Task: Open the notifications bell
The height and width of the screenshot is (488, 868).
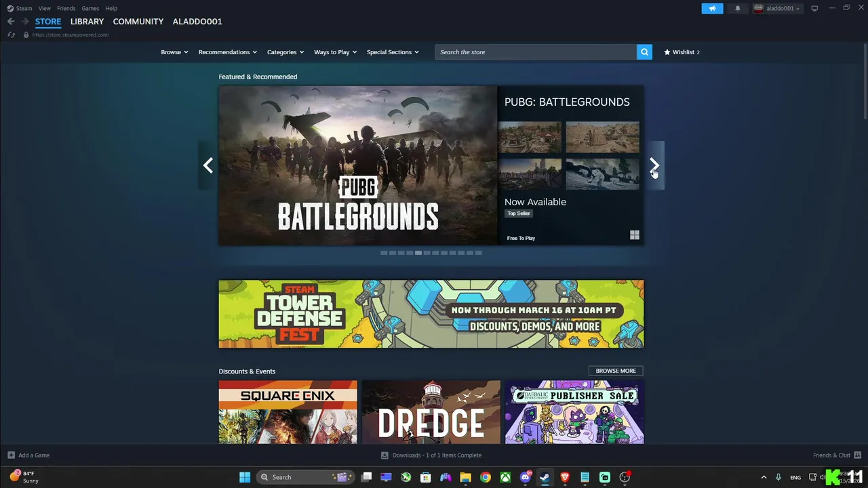Action: pos(738,8)
